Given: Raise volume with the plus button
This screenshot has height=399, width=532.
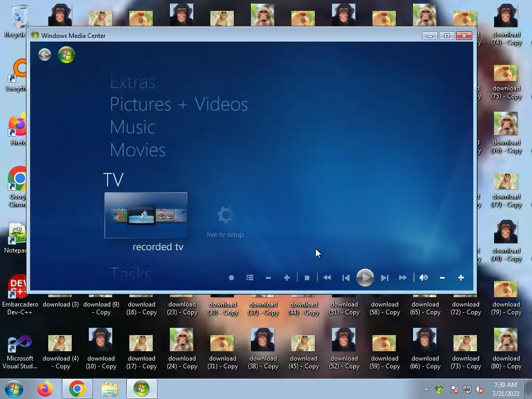Looking at the screenshot, I should (x=461, y=278).
